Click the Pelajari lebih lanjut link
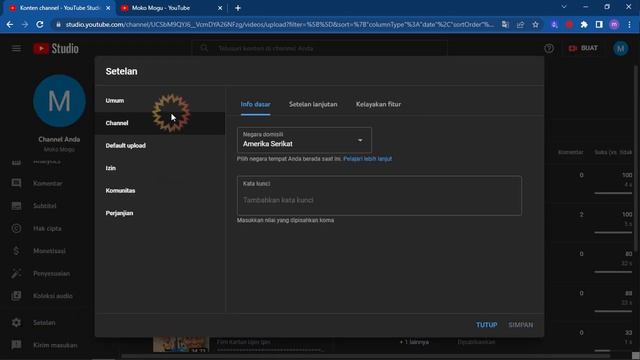640x360 pixels. (367, 159)
